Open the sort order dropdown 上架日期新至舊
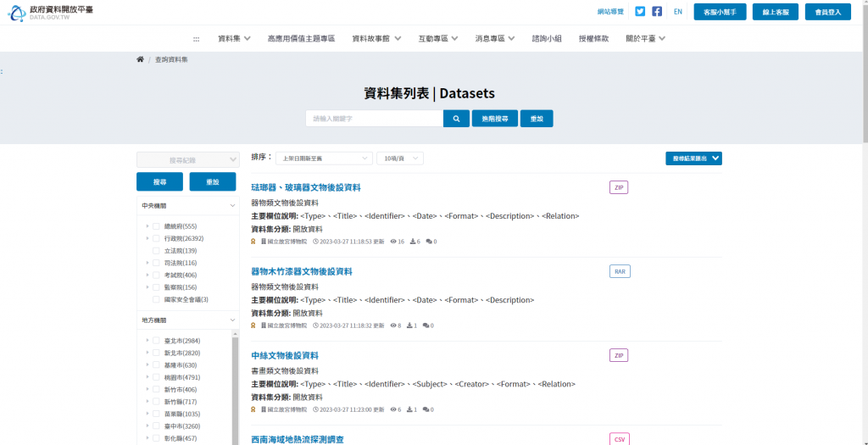Screen dimensions: 868x445 pos(324,159)
